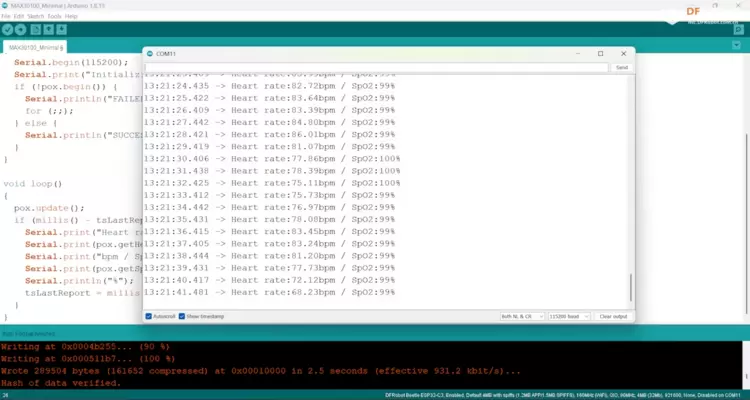Screen dimensions: 750x400
Task: Click the Open sketch icon
Action: pyautogui.click(x=48, y=30)
